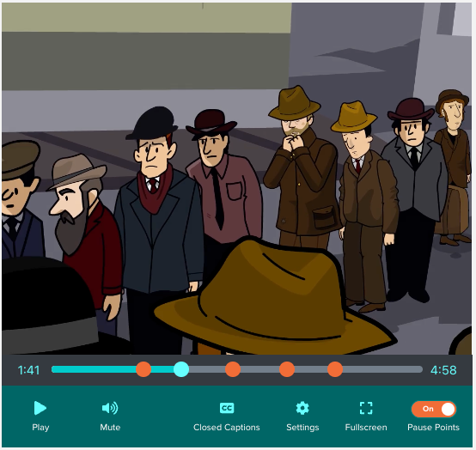
Task: Click the Pause Points text label
Action: click(434, 427)
